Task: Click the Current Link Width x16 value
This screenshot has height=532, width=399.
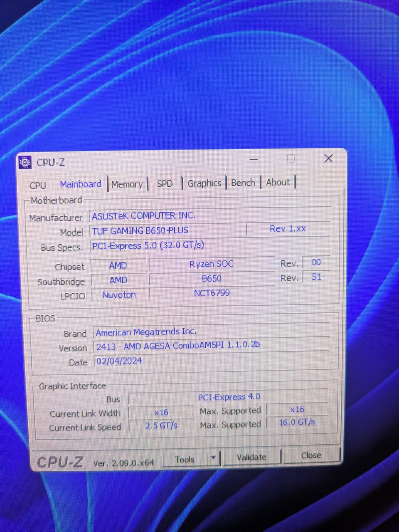Action: [x=161, y=412]
